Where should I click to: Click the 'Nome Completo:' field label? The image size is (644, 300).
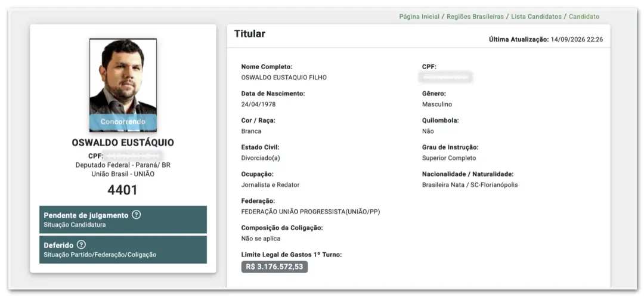point(267,67)
